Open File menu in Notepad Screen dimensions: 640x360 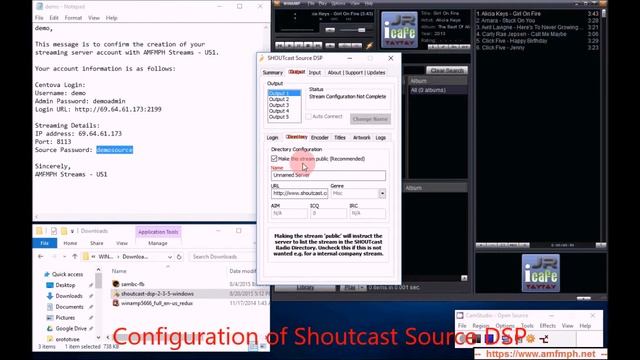[39, 18]
